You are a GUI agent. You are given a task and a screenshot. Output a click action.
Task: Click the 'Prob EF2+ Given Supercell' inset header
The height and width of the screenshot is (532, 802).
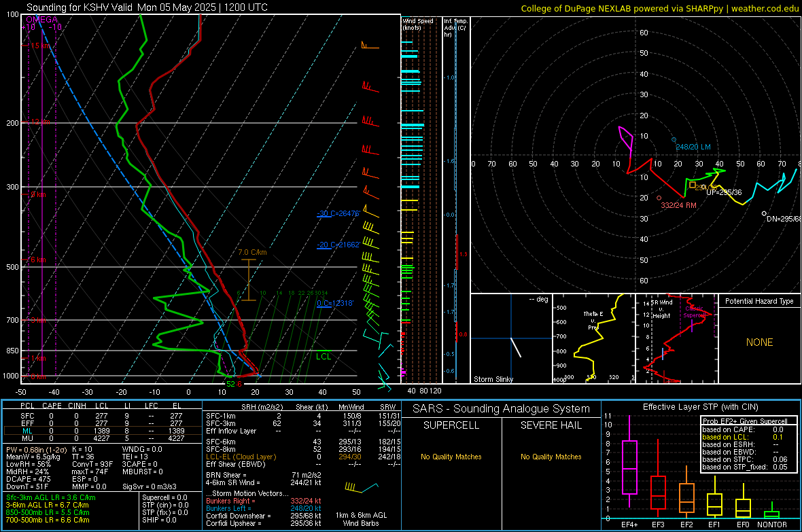(745, 421)
